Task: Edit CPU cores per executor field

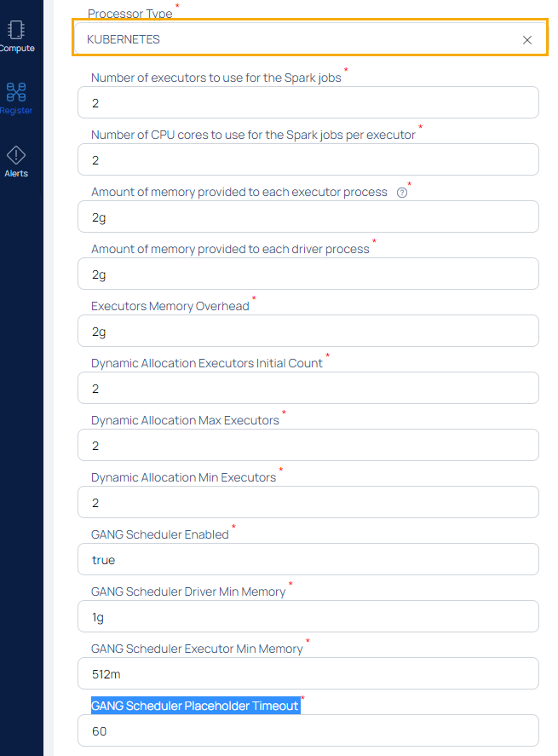Action: point(308,159)
